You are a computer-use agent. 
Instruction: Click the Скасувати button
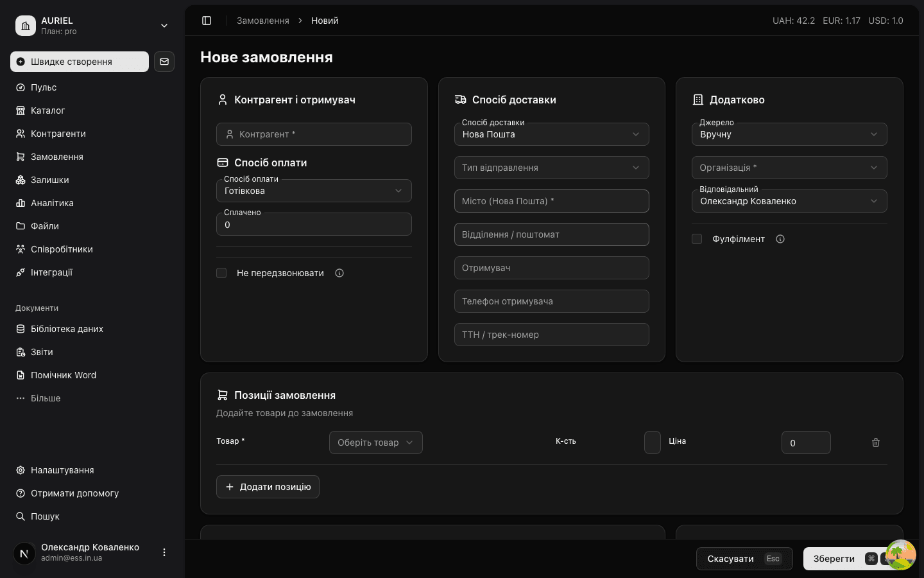tap(744, 559)
